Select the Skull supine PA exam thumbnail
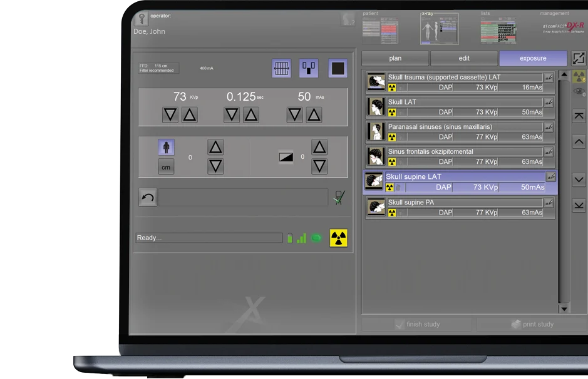588x379 pixels. (x=376, y=208)
